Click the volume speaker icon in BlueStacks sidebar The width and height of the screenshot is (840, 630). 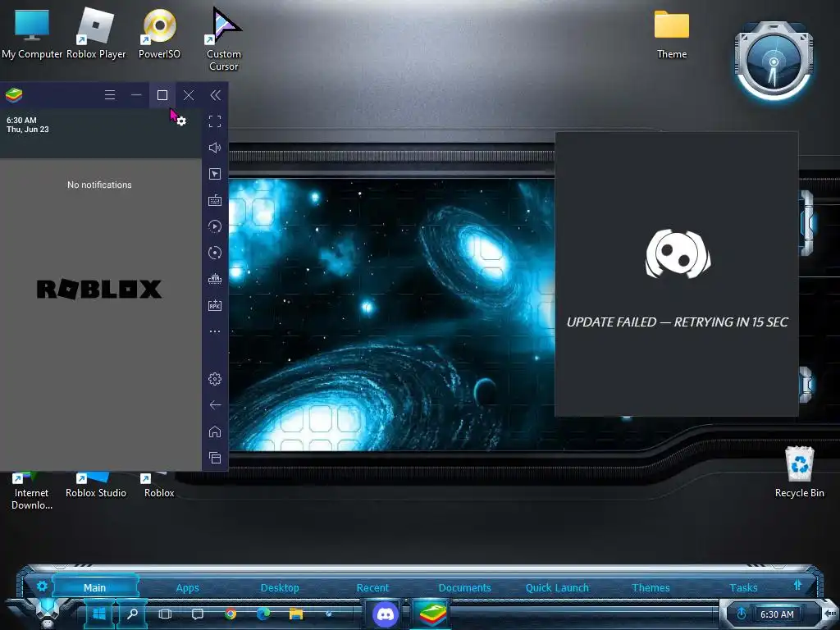pos(215,148)
